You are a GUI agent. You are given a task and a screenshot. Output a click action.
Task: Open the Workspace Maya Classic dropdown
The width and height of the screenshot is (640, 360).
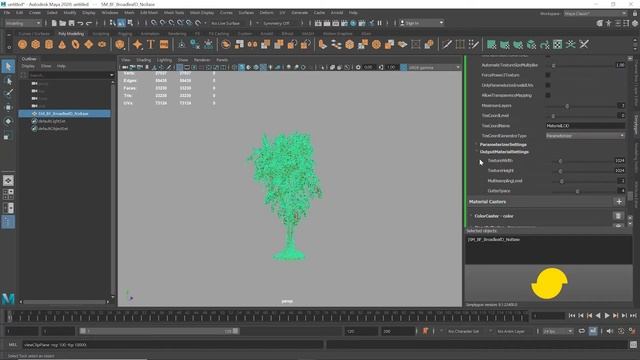(595, 13)
